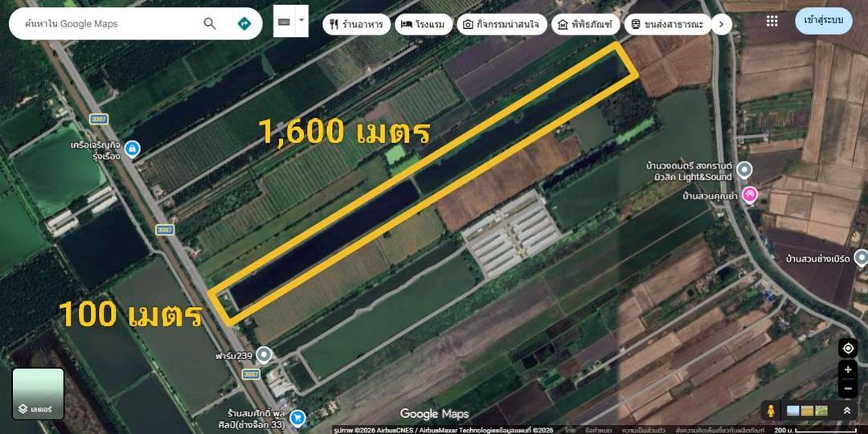Open the second tan imagery thumbnail
The height and width of the screenshot is (434, 868).
(807, 410)
